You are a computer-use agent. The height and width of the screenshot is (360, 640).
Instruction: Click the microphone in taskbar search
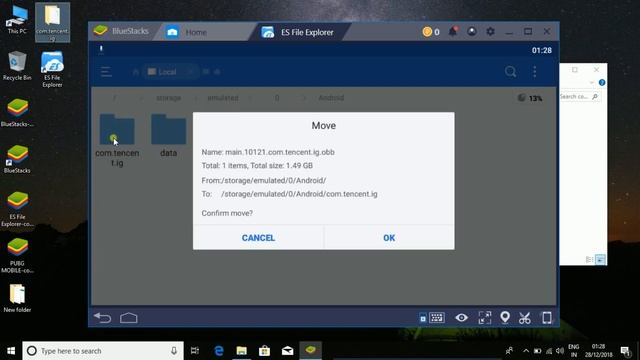(174, 351)
